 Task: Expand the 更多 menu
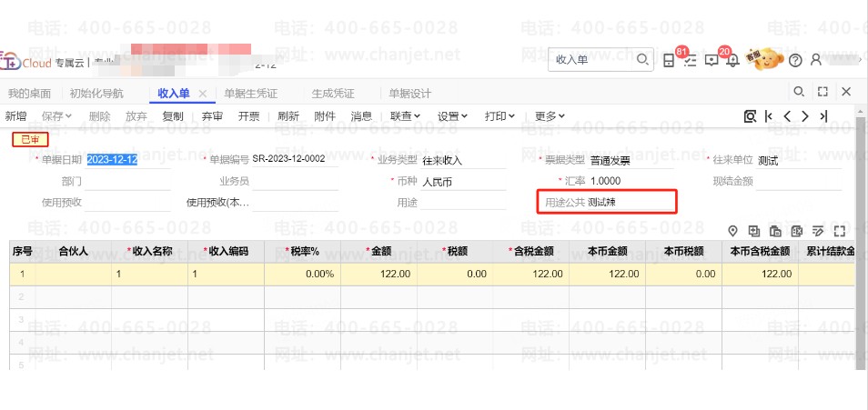pos(550,116)
